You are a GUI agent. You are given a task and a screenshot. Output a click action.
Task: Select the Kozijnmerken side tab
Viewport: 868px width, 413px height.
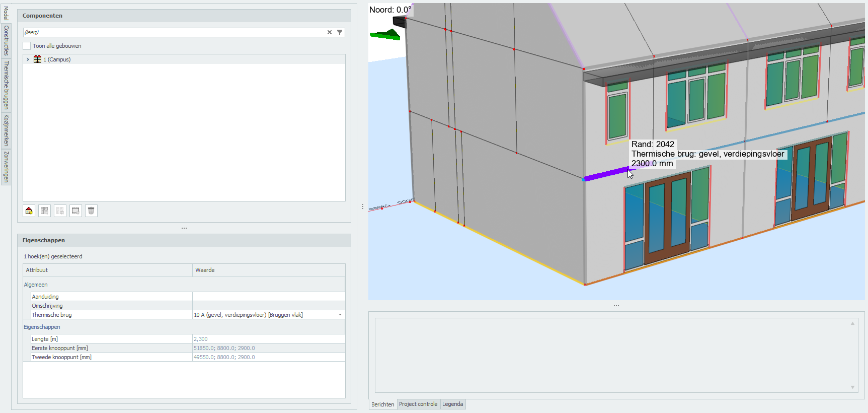6,130
